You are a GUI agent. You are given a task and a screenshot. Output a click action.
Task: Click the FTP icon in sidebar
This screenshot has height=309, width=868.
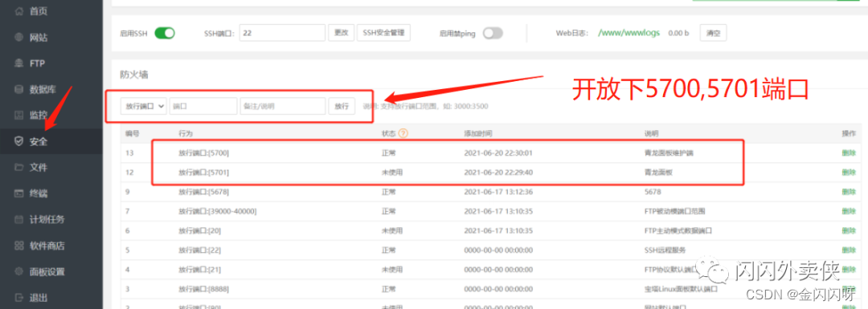(18, 63)
